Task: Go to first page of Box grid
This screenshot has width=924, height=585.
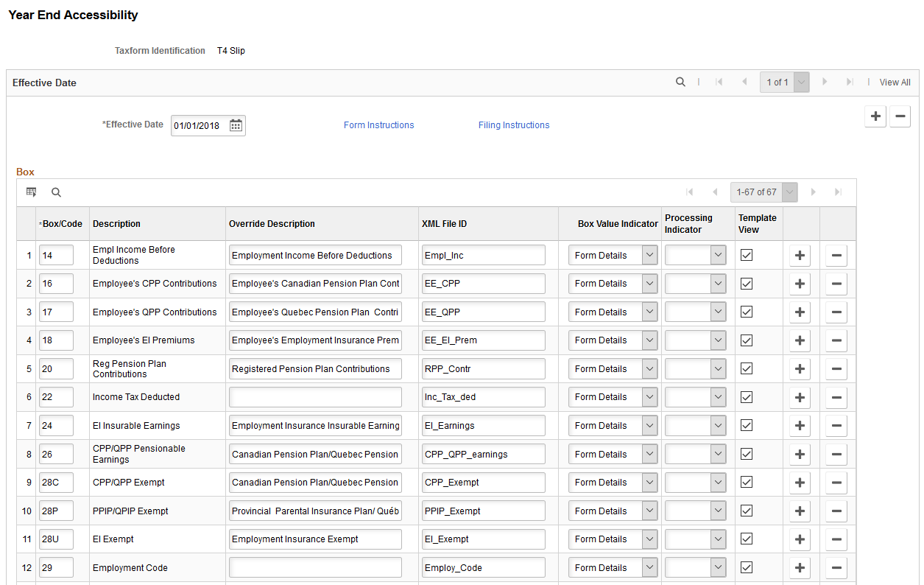Action: 689,192
